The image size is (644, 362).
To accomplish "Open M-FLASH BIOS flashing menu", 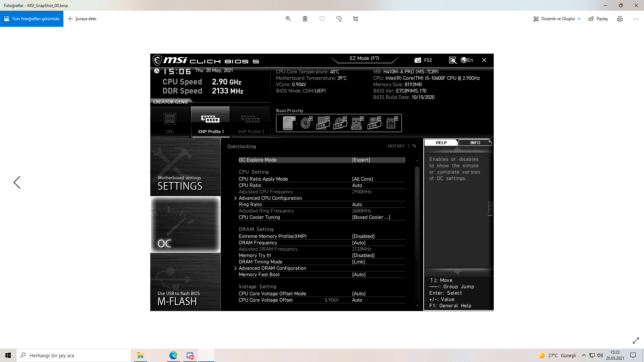I will pyautogui.click(x=185, y=282).
